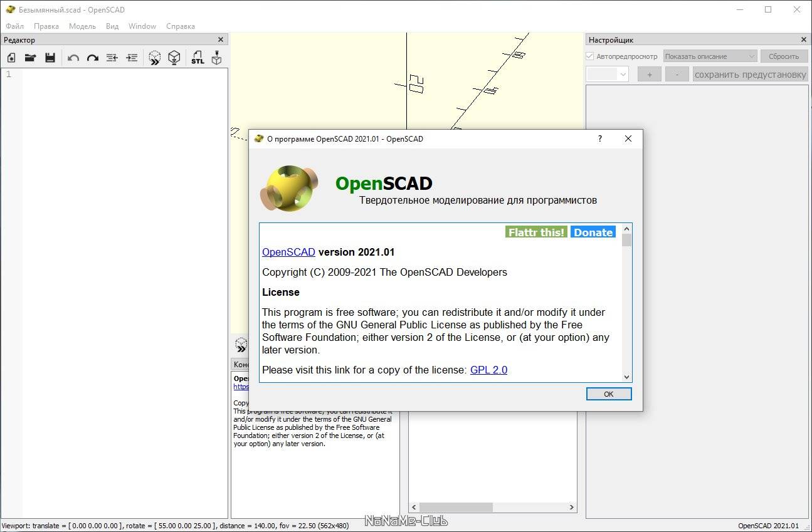The height and width of the screenshot is (532, 812).
Task: Click 'License' heading in About text
Action: [x=281, y=292]
